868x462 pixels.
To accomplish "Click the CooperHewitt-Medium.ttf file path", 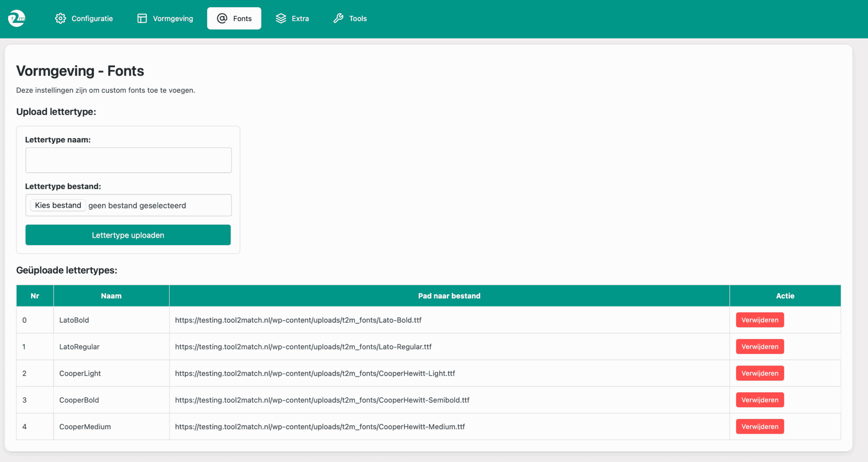I will pos(320,427).
